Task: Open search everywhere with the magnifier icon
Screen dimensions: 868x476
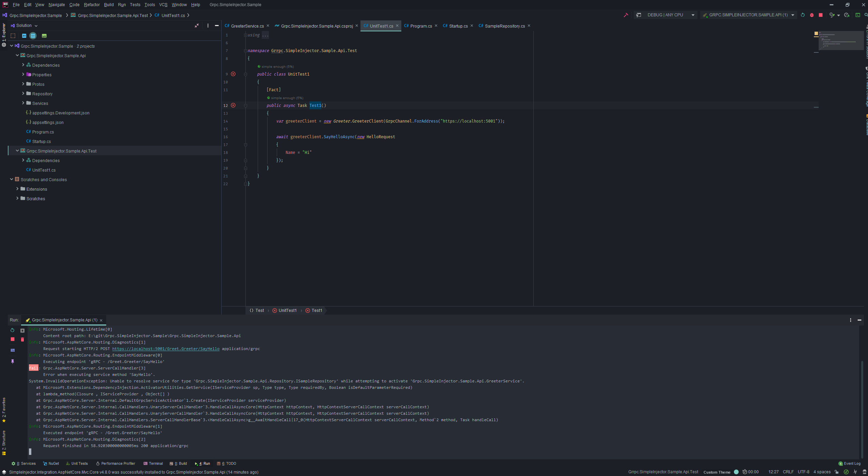Action: click(x=866, y=15)
